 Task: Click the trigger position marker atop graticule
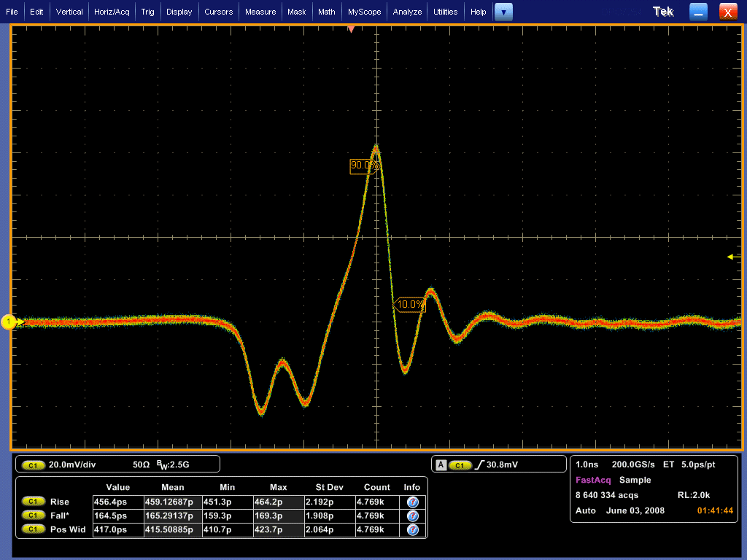[351, 29]
